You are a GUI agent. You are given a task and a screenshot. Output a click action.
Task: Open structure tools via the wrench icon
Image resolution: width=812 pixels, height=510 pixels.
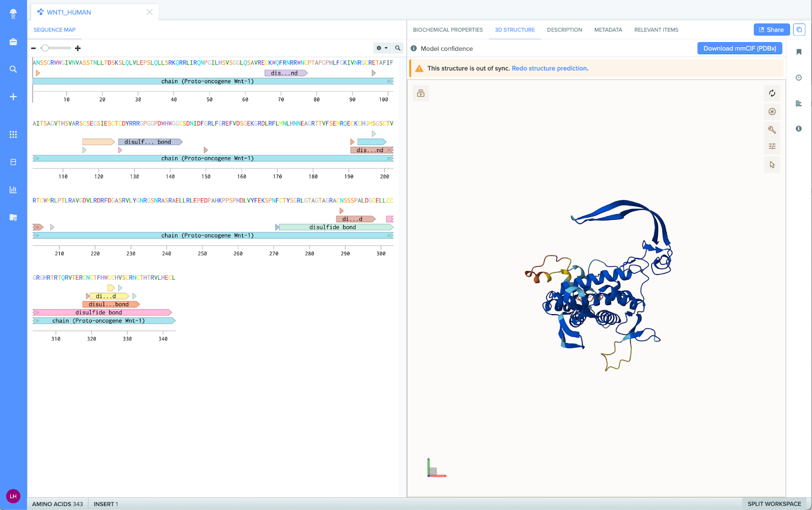[772, 129]
